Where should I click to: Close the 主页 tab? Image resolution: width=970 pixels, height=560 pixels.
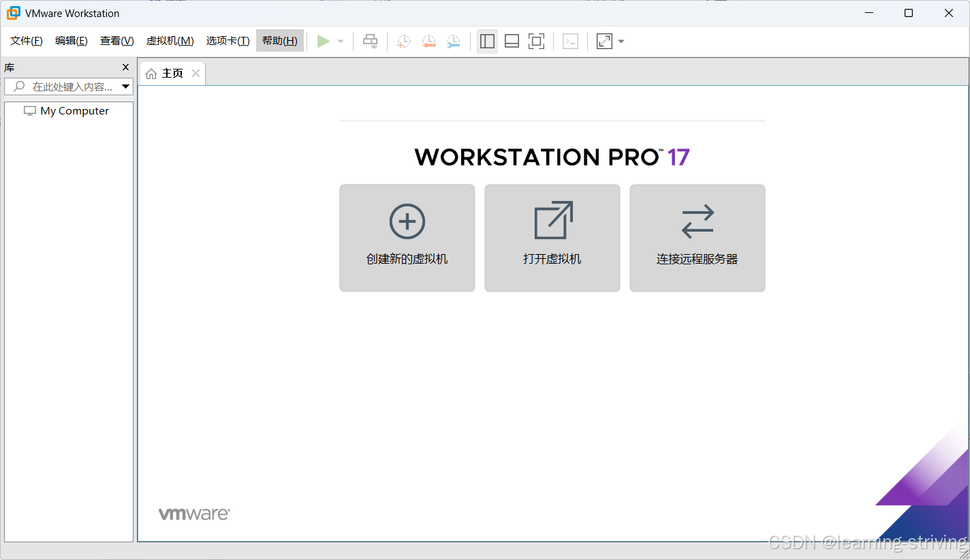(195, 73)
